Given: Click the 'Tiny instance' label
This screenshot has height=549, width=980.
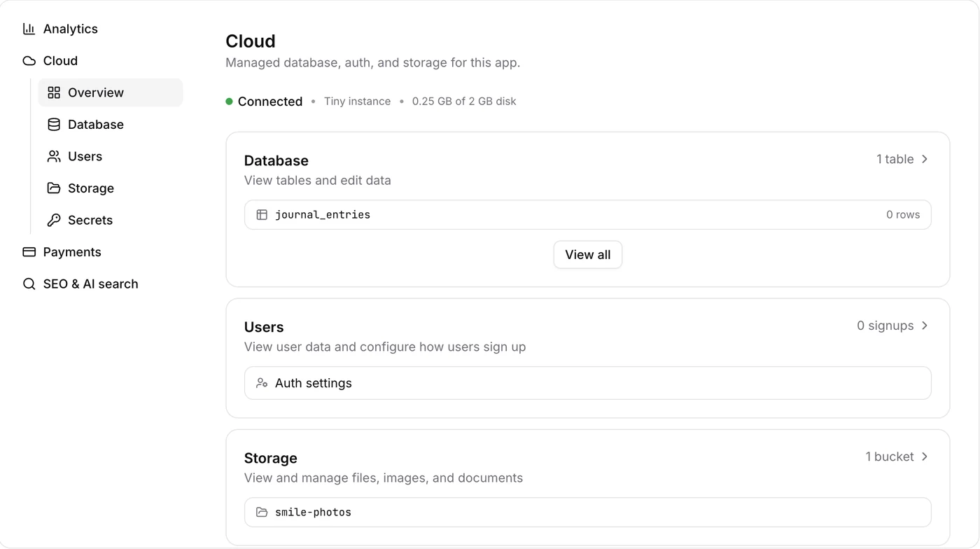Looking at the screenshot, I should click(358, 102).
